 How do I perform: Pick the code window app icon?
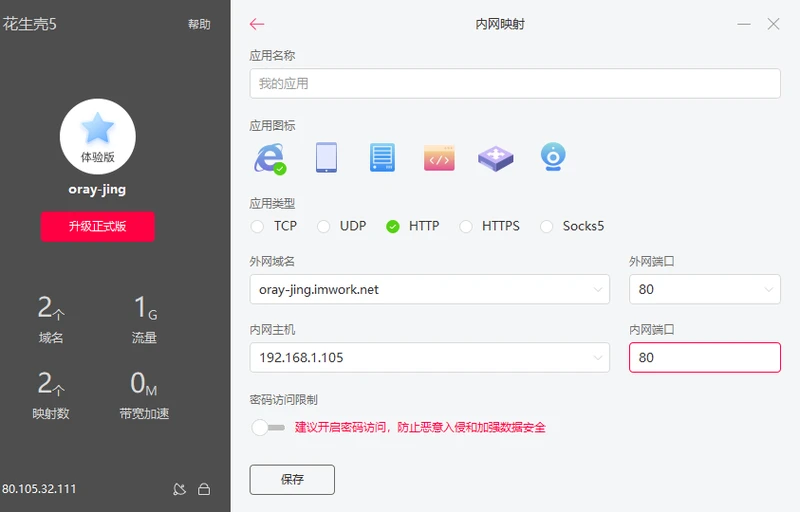439,158
